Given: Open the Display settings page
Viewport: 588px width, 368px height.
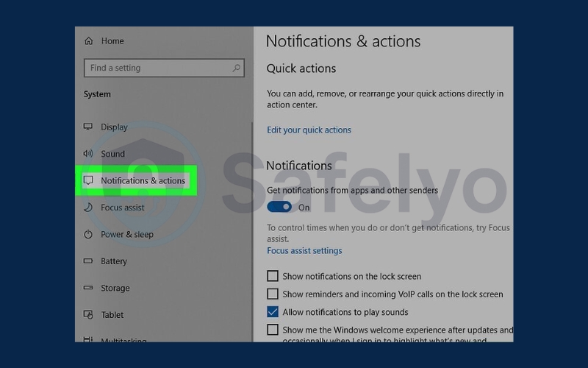Looking at the screenshot, I should [x=114, y=127].
